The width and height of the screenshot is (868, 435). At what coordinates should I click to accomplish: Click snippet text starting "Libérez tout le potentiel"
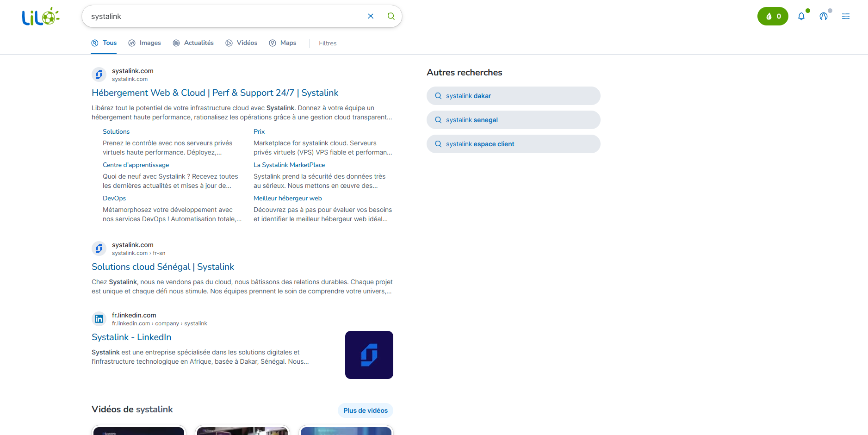point(242,112)
